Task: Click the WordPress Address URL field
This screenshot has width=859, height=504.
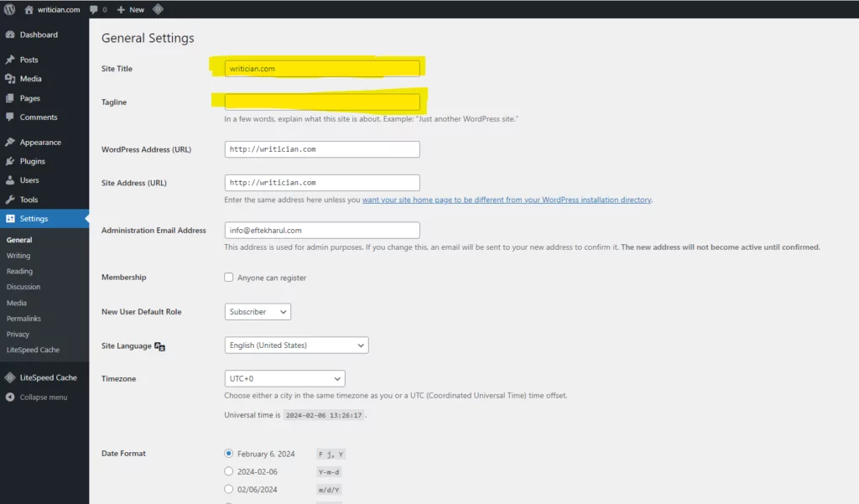Action: 322,149
